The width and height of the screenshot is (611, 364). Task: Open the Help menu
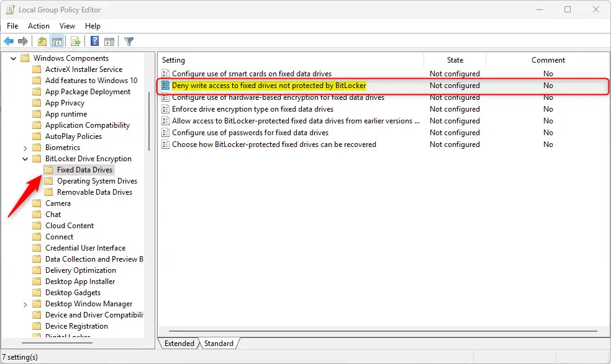pyautogui.click(x=93, y=25)
